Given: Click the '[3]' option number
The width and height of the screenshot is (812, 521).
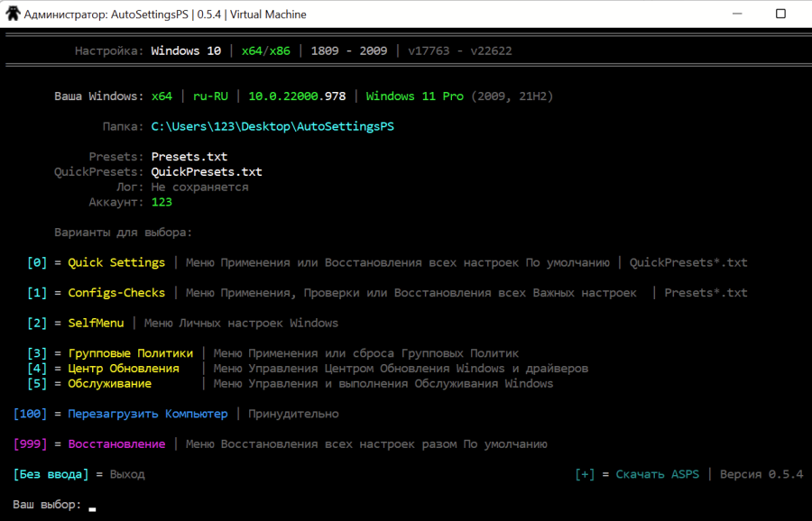Looking at the screenshot, I should [37, 353].
